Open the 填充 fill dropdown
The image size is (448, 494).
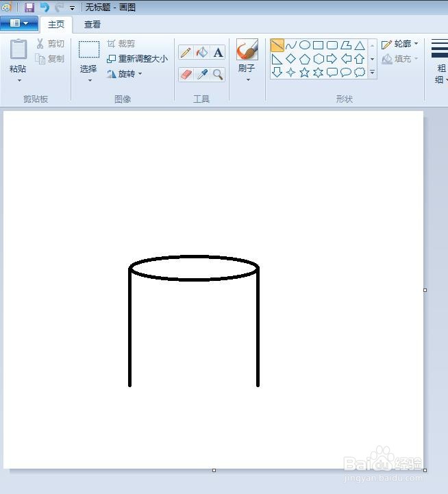tap(400, 59)
